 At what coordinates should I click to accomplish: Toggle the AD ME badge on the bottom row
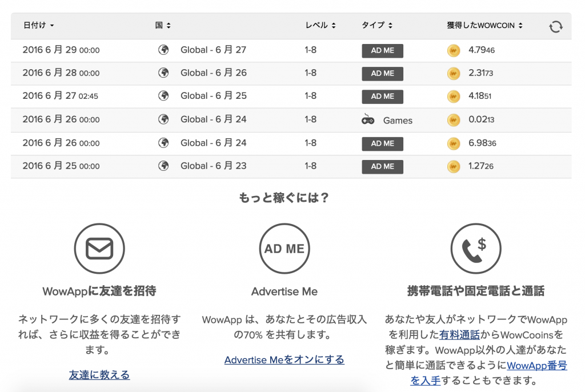point(382,166)
